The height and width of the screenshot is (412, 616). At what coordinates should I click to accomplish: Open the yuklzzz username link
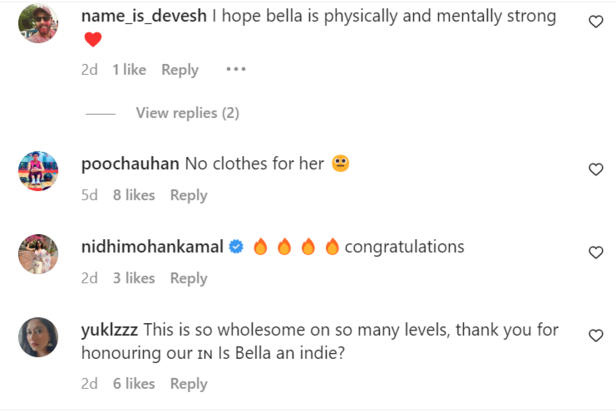(x=110, y=330)
